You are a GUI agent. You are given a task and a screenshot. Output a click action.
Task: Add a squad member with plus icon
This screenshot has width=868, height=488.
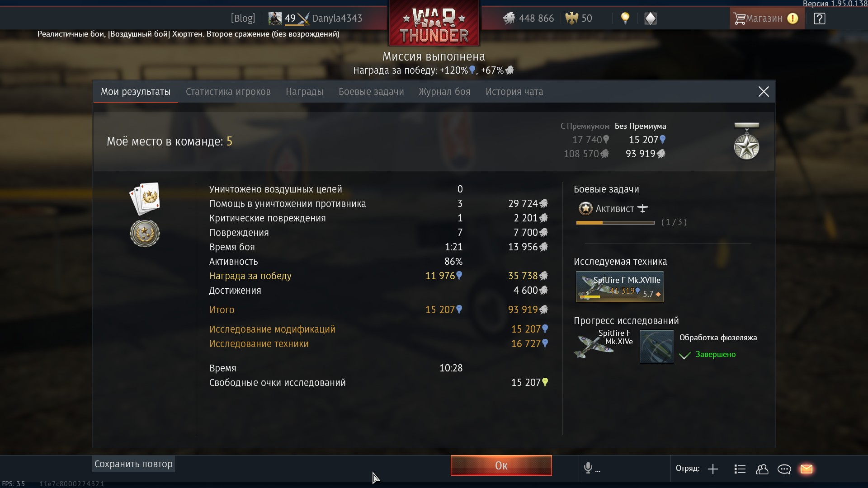click(x=713, y=469)
